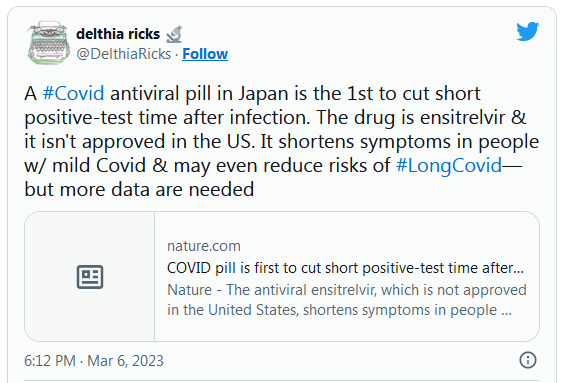Click the article placeholder icon in link card
The height and width of the screenshot is (383, 565).
[90, 277]
